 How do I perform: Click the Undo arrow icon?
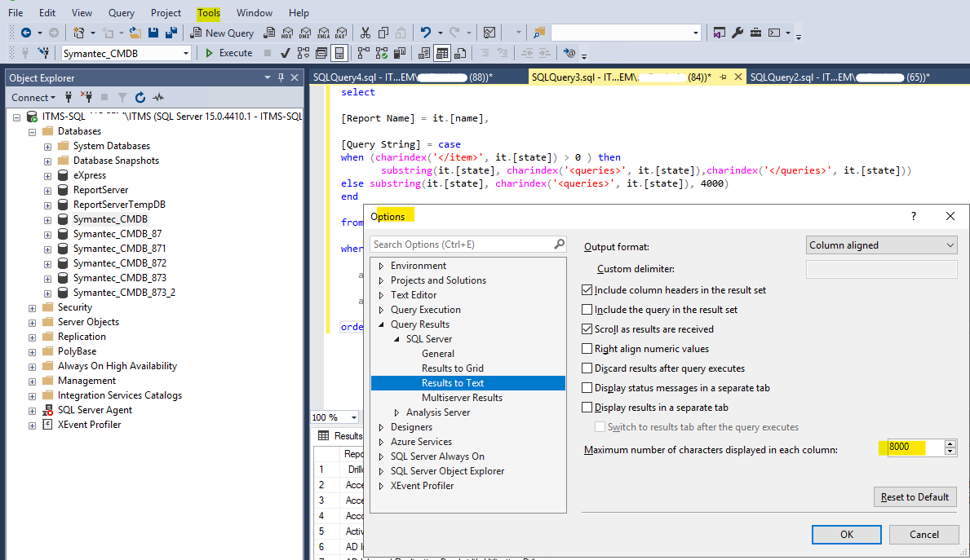pyautogui.click(x=425, y=33)
